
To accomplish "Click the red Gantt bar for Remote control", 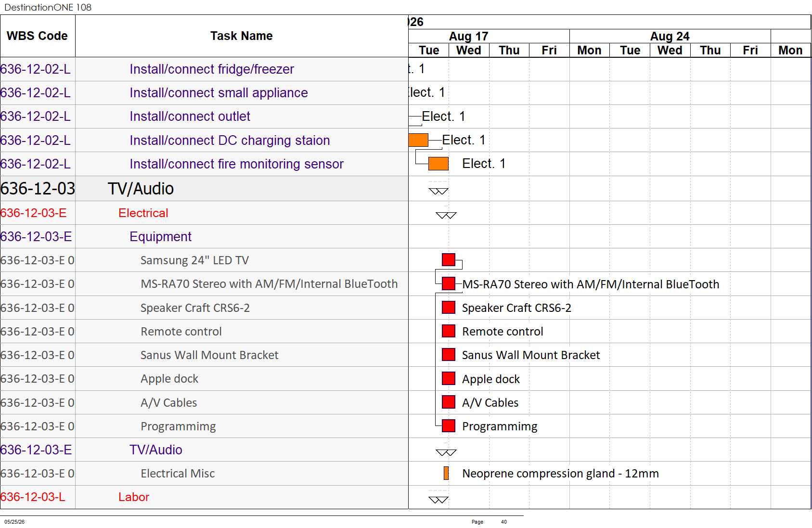I will pyautogui.click(x=449, y=331).
